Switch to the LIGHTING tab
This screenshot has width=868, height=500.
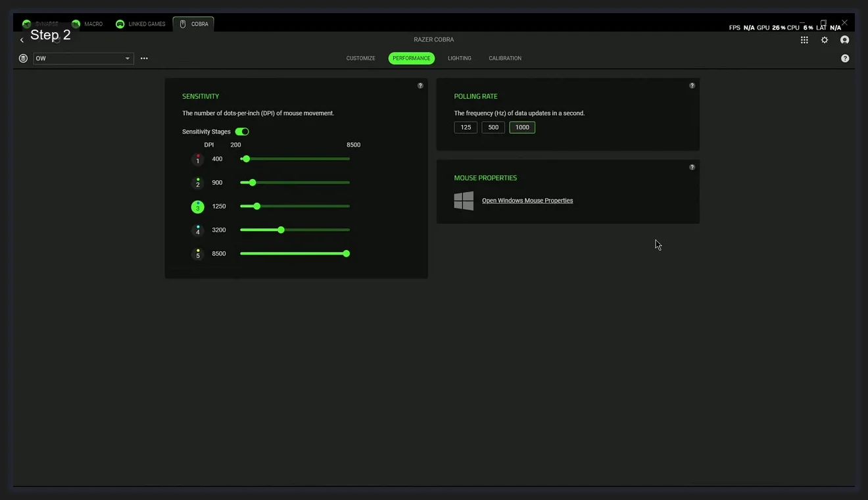tap(459, 58)
